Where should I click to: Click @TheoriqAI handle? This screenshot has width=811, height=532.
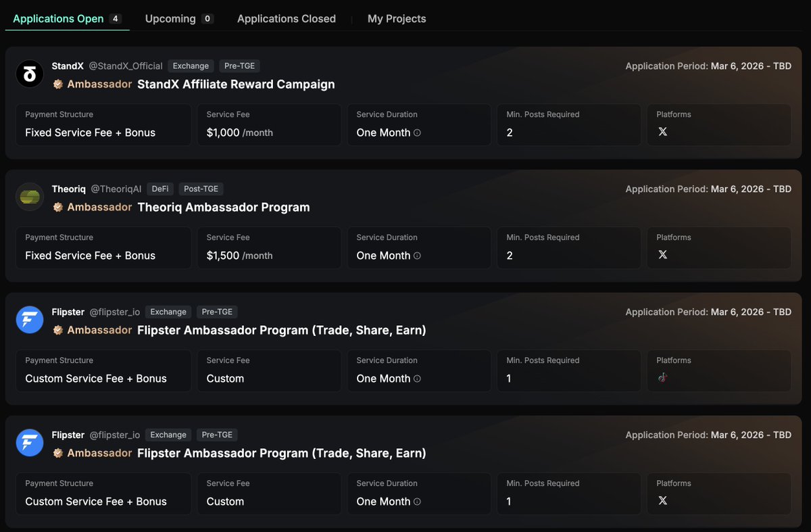click(x=116, y=189)
